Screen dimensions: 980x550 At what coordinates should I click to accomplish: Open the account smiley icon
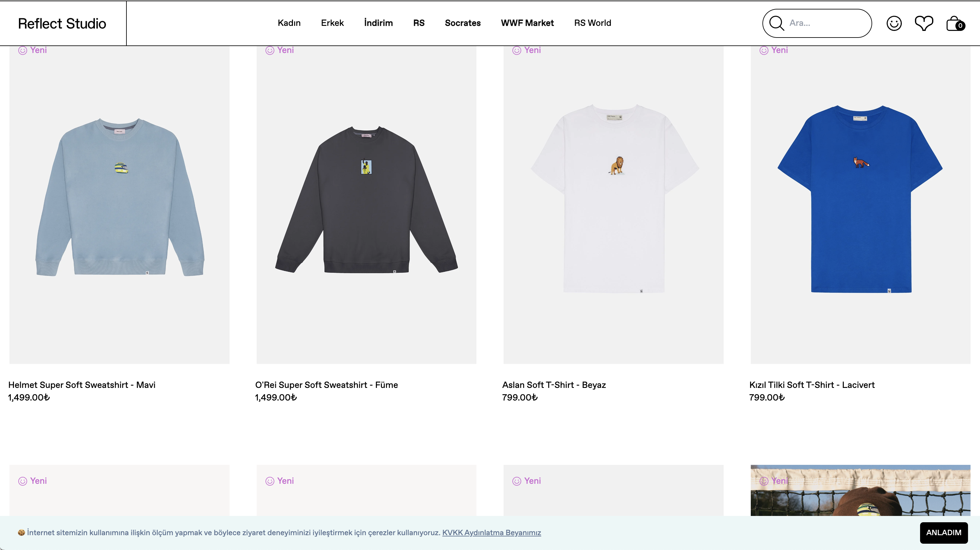tap(894, 23)
